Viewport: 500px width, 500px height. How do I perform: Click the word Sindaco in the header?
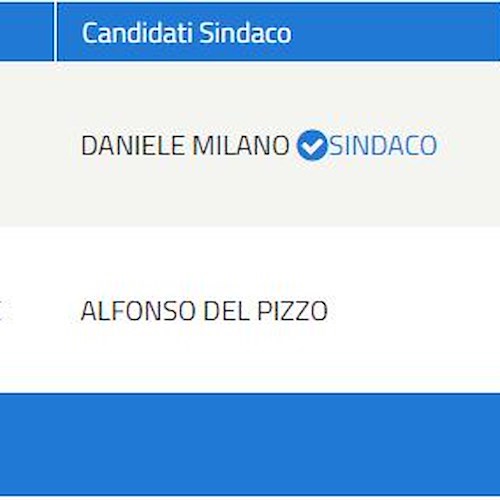(246, 33)
